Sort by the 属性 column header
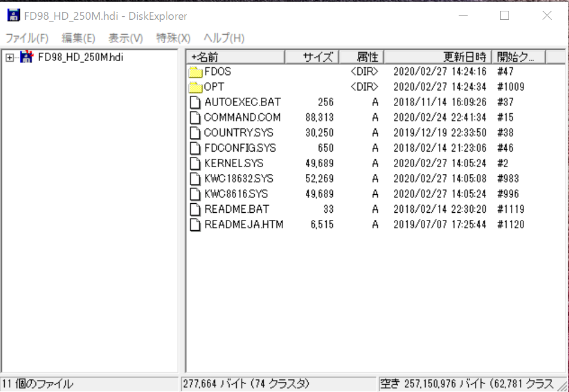Viewport: 569px width, 392px height. click(x=362, y=57)
